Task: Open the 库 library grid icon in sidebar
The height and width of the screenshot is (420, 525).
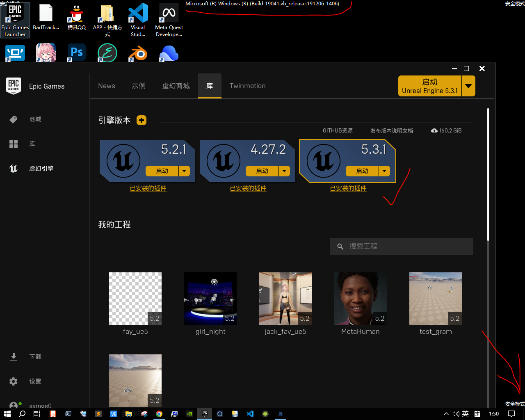Action: (14, 144)
